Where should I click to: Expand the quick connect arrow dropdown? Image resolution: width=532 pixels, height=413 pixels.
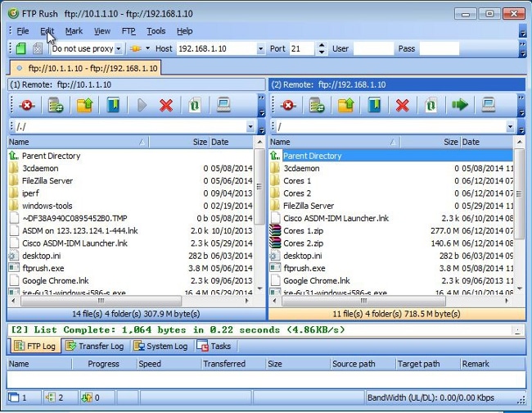tap(147, 48)
